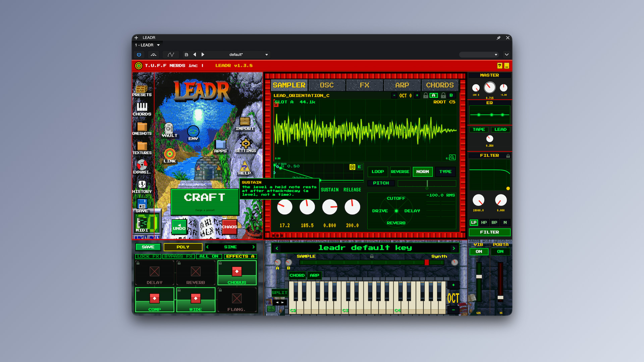644x362 pixels.
Task: Click the yellow question mark help icon
Action: point(499,66)
